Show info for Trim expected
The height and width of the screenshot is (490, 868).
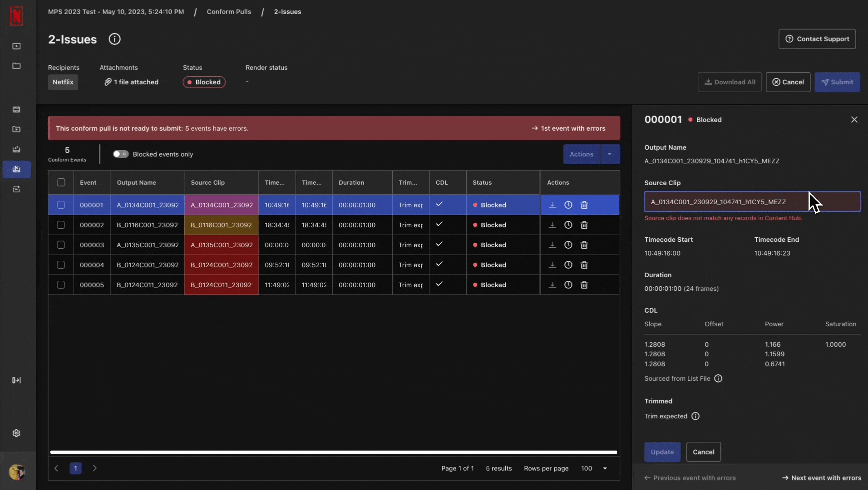695,416
